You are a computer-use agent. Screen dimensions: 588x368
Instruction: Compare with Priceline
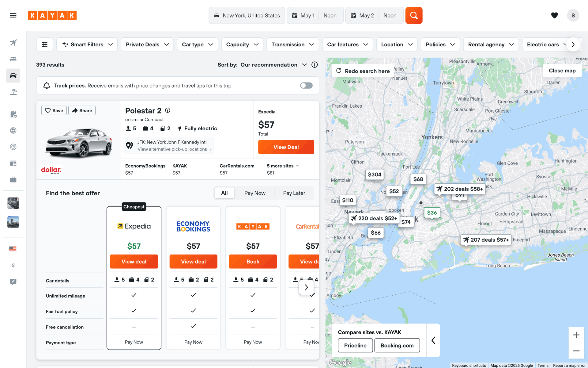click(x=355, y=345)
